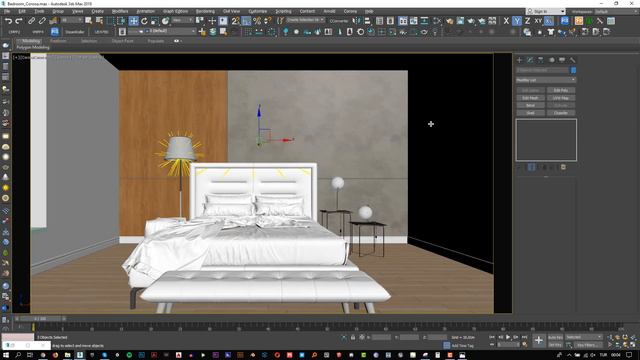The height and width of the screenshot is (360, 640).
Task: Click the Shell modifier button
Action: click(530, 113)
